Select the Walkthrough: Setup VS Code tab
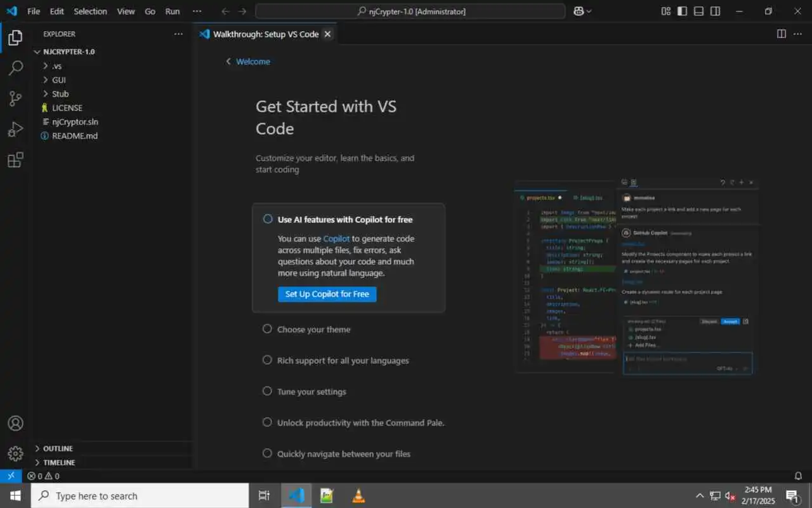Screen dimensions: 812x508 (265, 34)
